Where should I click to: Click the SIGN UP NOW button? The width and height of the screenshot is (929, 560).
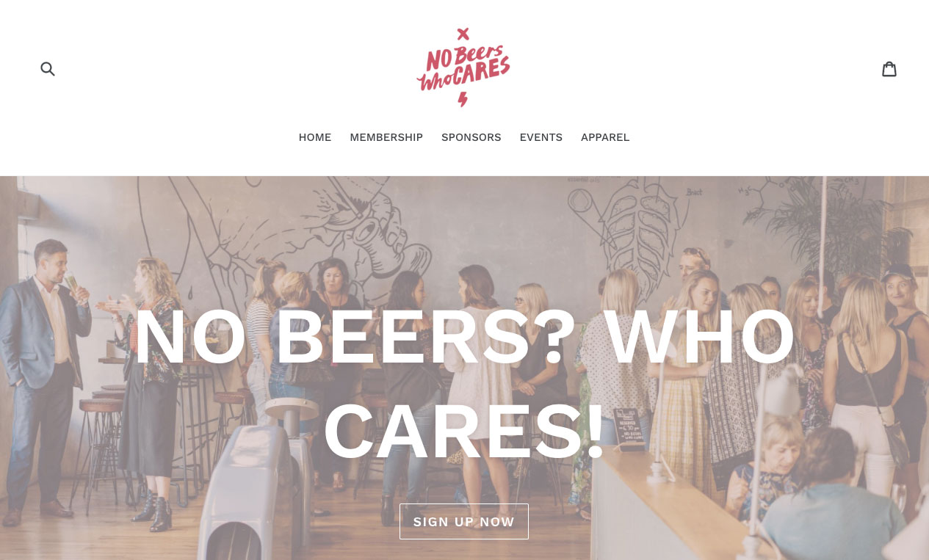pos(464,522)
